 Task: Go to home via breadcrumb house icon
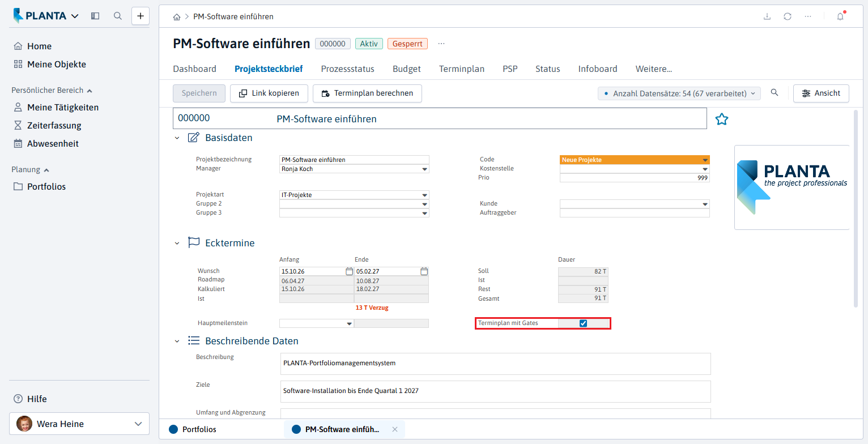pyautogui.click(x=177, y=17)
